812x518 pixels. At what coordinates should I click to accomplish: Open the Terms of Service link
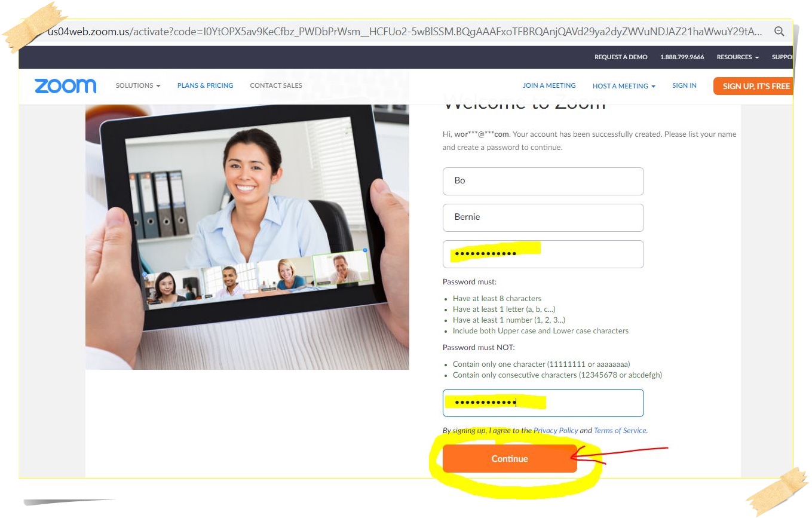(620, 430)
